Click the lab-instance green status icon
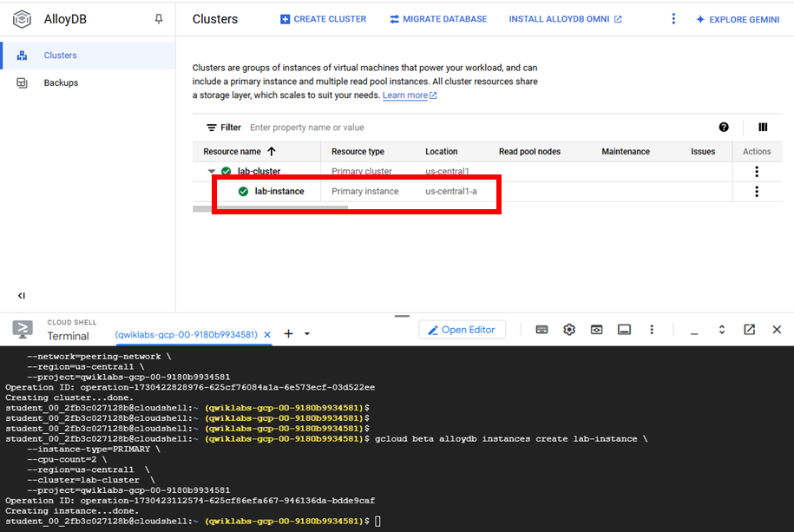 (x=243, y=192)
